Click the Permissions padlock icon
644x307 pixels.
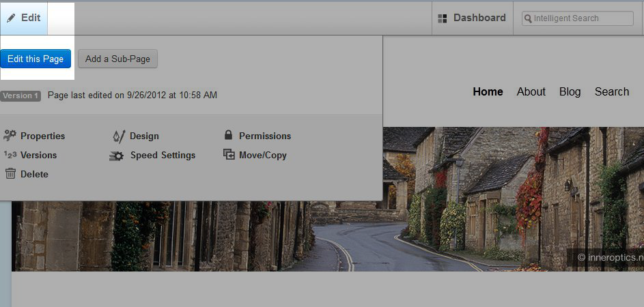pos(228,136)
